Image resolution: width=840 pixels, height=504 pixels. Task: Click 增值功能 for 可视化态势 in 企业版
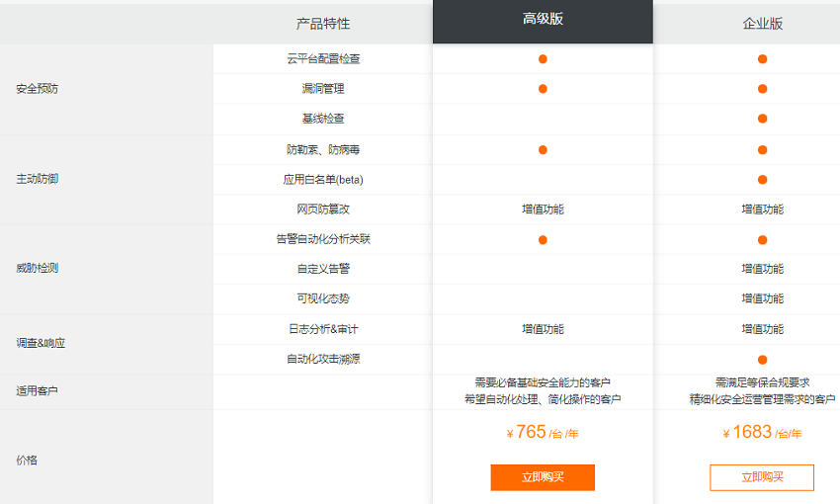coord(762,298)
